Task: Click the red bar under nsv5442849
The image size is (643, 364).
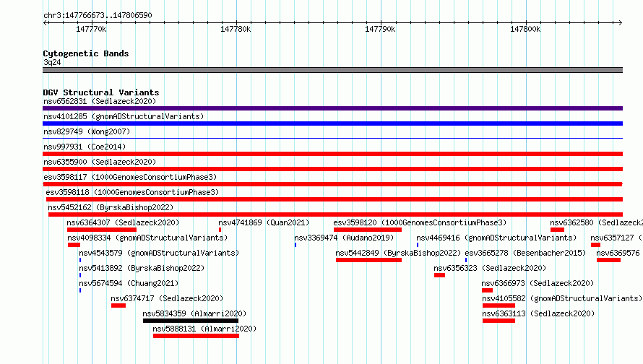Action: pos(368,260)
